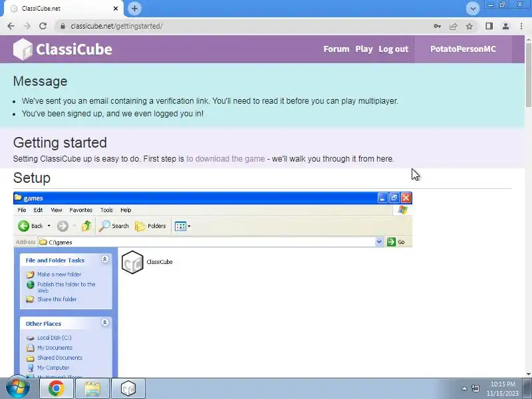Open the Back history dropdown arrow
This screenshot has height=399, width=532.
[x=49, y=226]
